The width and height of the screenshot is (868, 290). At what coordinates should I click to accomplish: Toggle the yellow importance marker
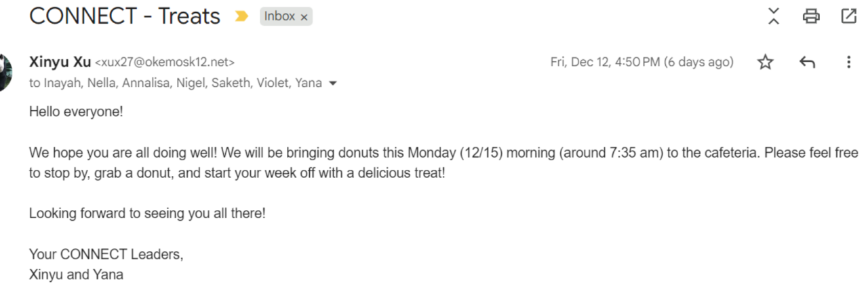pos(241,16)
